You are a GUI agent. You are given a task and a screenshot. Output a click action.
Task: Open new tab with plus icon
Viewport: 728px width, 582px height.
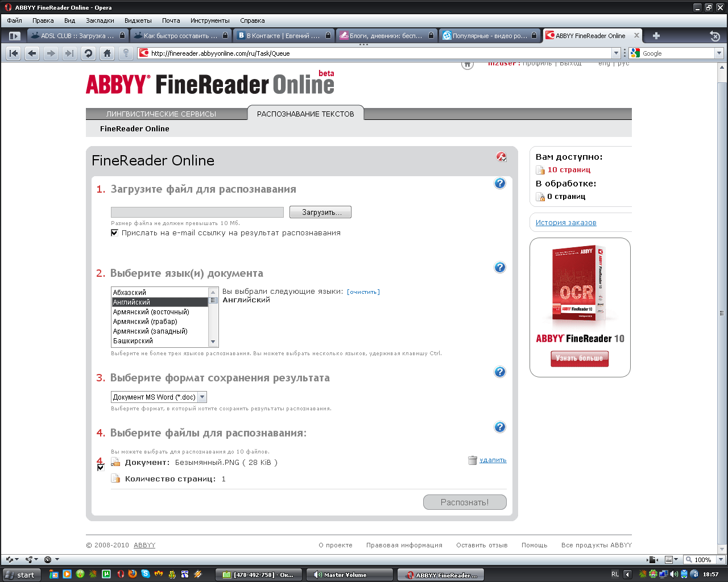click(656, 36)
